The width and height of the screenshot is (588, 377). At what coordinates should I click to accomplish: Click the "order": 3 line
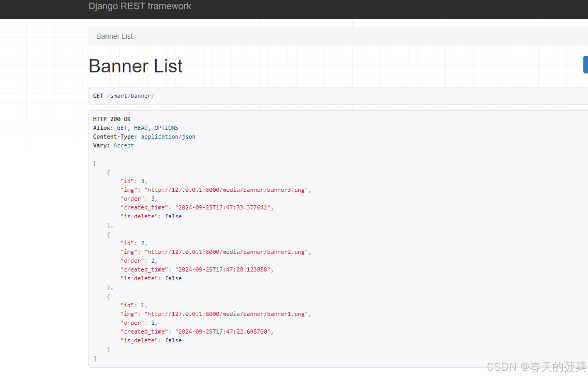pyautogui.click(x=139, y=199)
